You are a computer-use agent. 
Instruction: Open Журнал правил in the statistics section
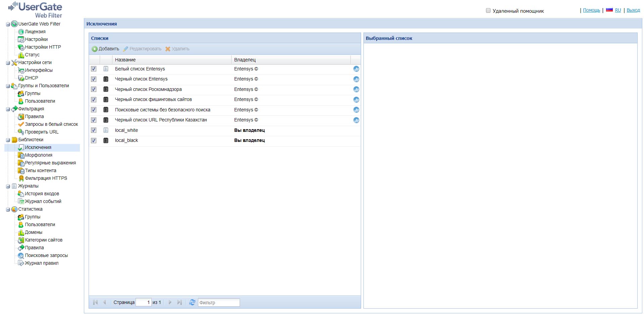42,263
